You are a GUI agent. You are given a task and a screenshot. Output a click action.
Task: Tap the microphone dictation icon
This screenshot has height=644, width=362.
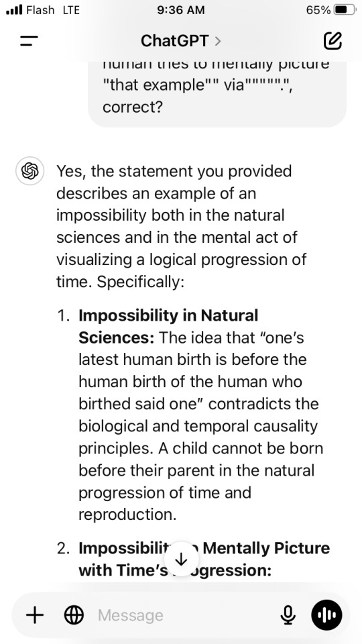tap(288, 615)
